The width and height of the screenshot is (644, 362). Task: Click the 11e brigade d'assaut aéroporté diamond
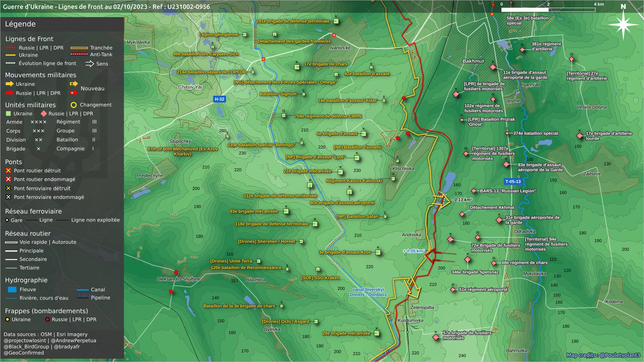tap(493, 67)
